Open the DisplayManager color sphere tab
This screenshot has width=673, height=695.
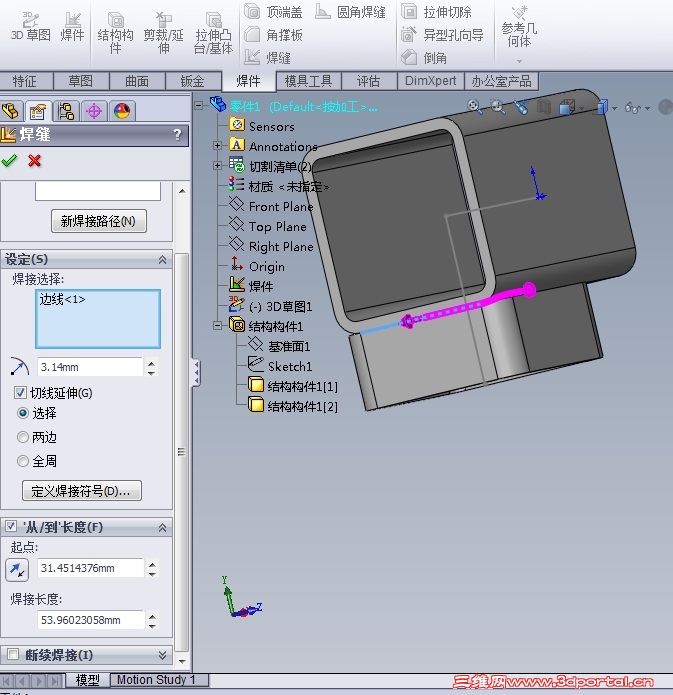[x=122, y=111]
